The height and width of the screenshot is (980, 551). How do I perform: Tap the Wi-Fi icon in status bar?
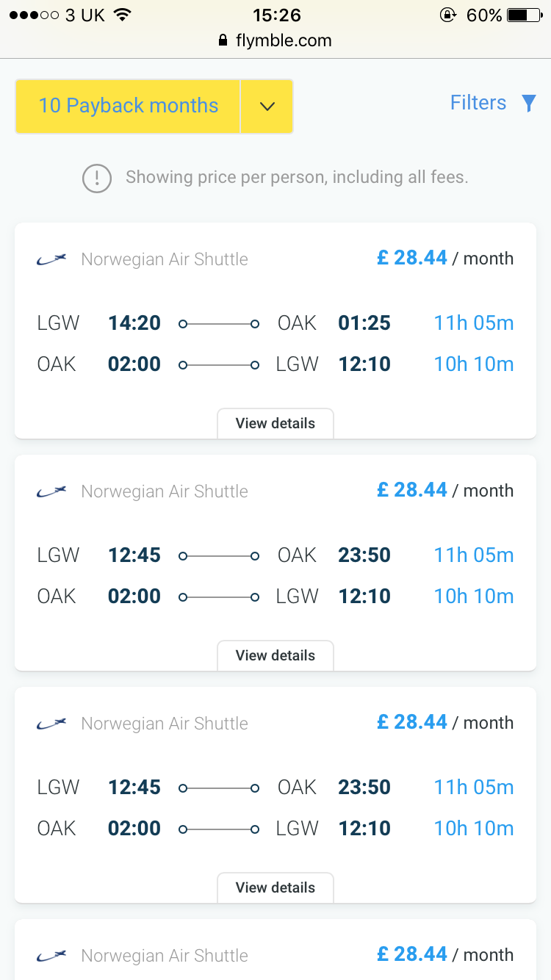pos(122,15)
